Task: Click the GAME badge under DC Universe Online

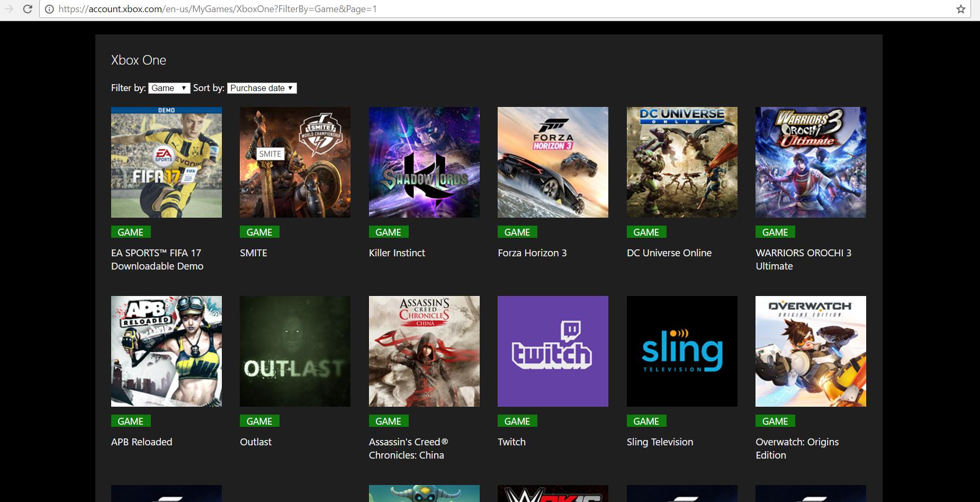Action: 646,232
